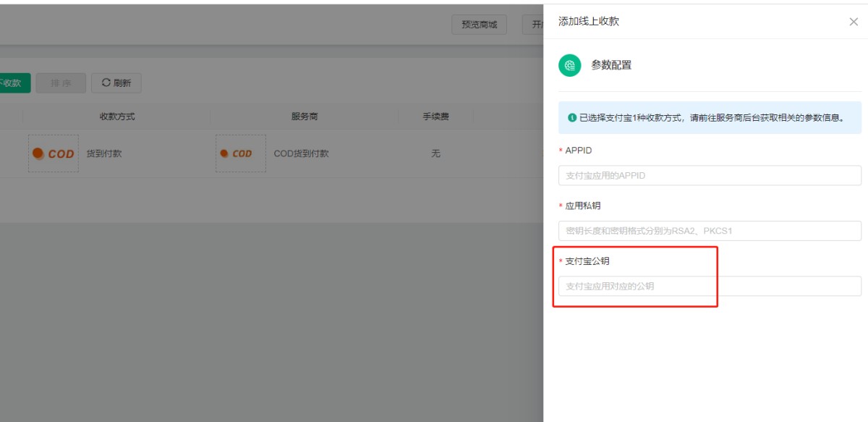The width and height of the screenshot is (868, 422).
Task: Close the 添加线上收款 panel
Action: click(854, 22)
